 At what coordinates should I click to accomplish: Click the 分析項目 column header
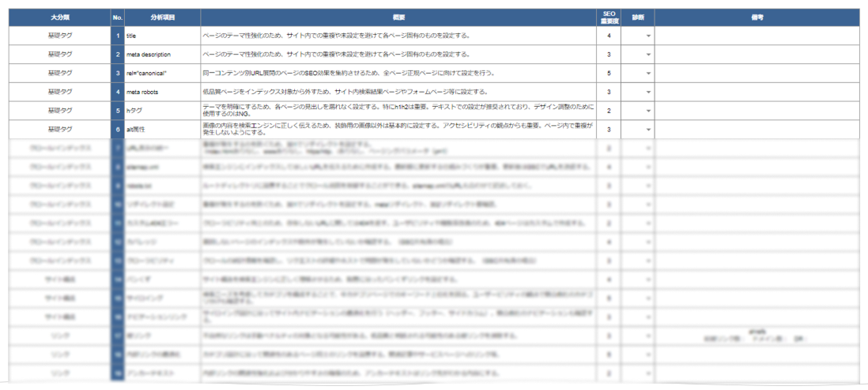162,17
